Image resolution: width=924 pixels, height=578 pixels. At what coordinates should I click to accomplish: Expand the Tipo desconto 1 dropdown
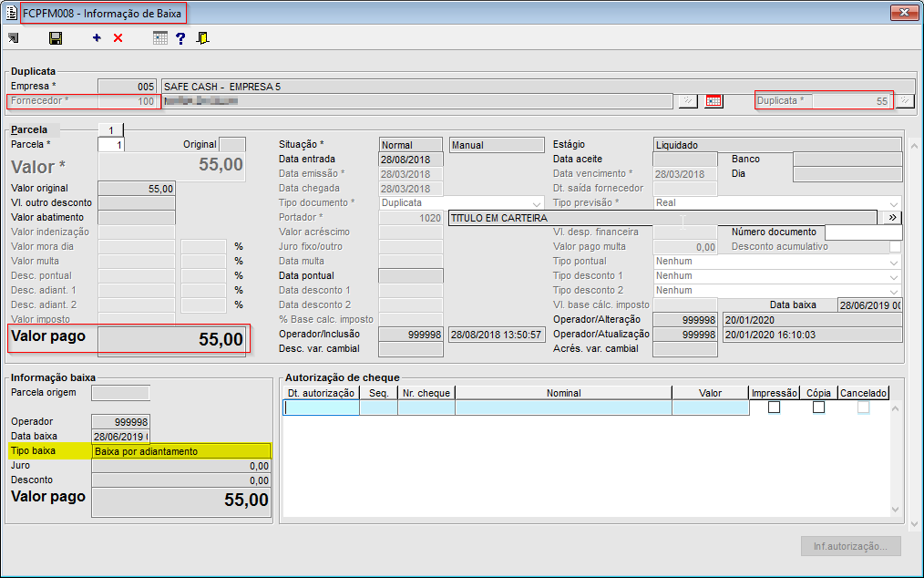click(x=895, y=276)
